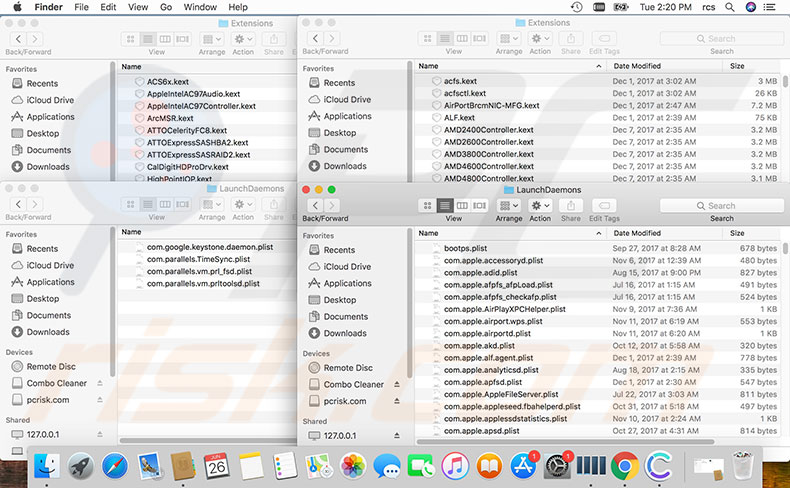Select Applications in front LaunchDaemons sidebar
This screenshot has height=488, width=790.
click(347, 283)
